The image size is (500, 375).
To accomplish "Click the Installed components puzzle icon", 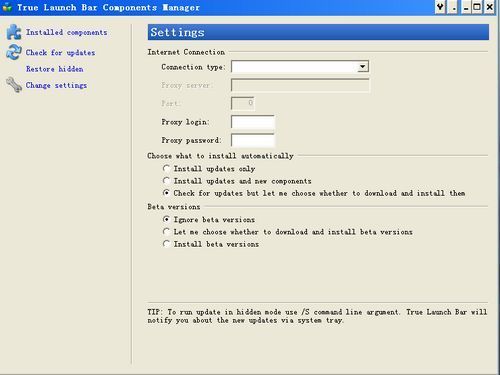I will click(14, 32).
